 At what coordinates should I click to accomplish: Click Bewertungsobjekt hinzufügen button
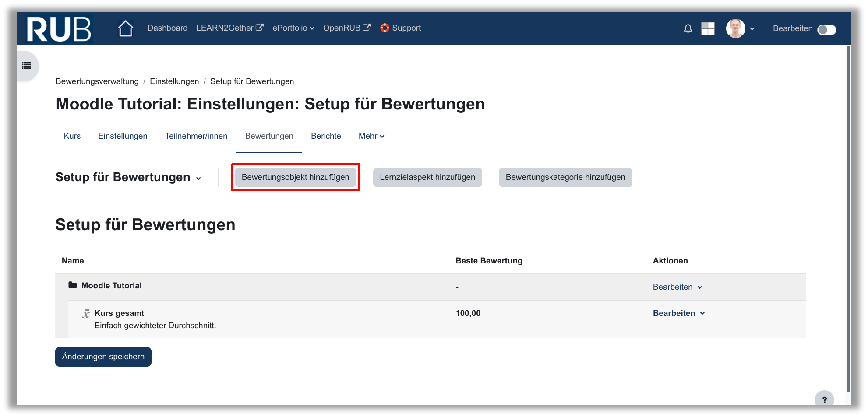295,177
